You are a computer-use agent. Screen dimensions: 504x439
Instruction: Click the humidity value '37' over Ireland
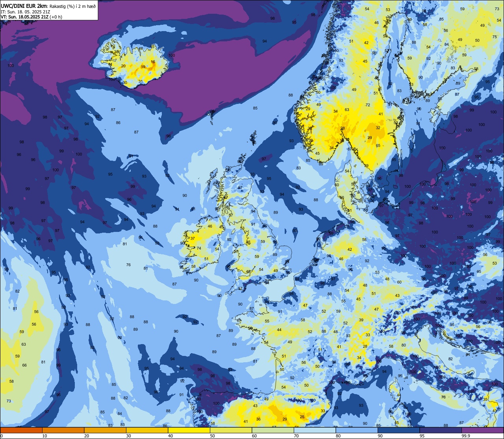coord(193,238)
